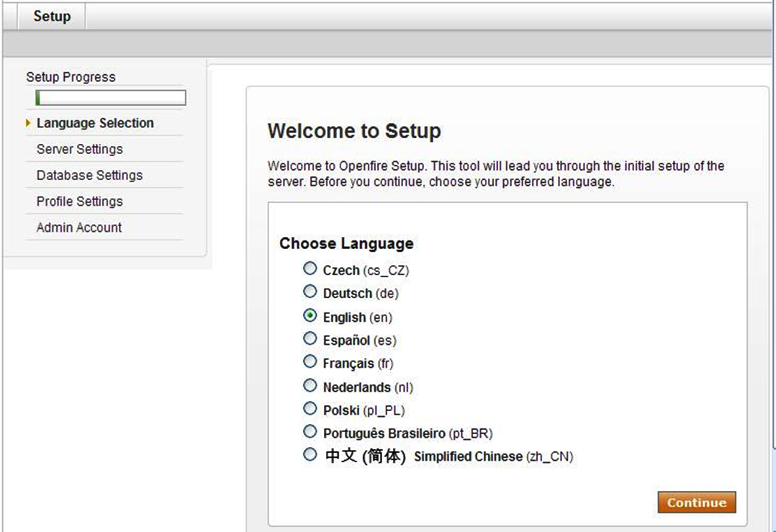Select the Deutsch (de) radio button
The image size is (776, 532).
[310, 292]
